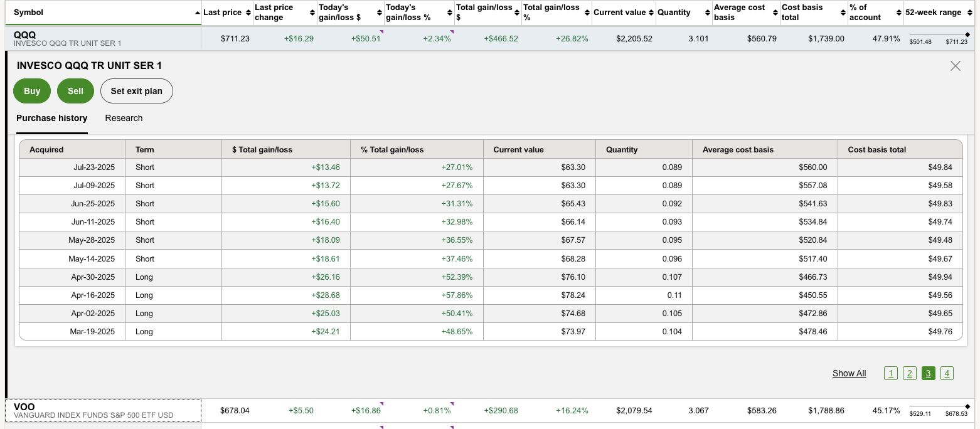Select the May-28-2025 purchase lot

491,240
